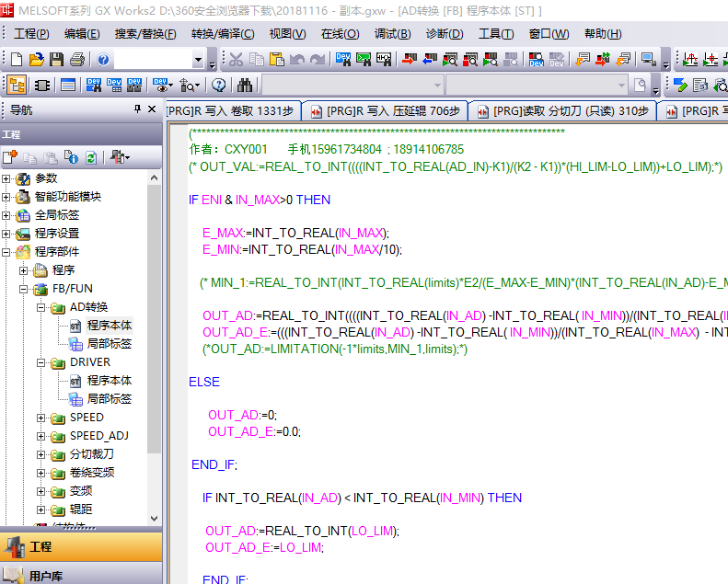
Task: Pin the 导航 navigation panel
Action: [x=138, y=109]
